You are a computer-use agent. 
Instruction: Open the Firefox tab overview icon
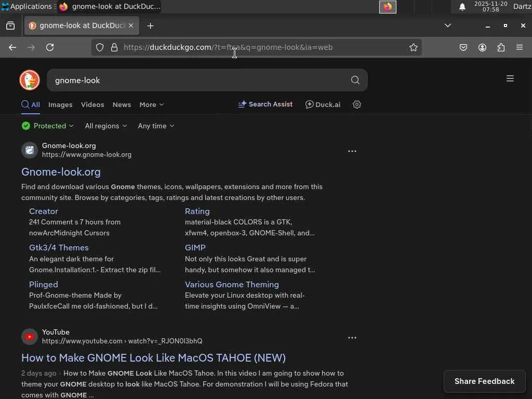(x=10, y=26)
